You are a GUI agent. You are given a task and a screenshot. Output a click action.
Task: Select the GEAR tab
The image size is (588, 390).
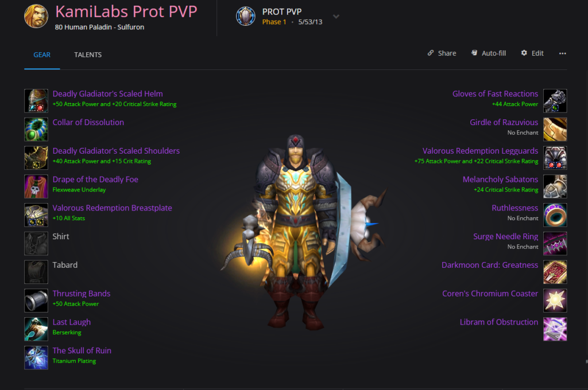coord(42,54)
